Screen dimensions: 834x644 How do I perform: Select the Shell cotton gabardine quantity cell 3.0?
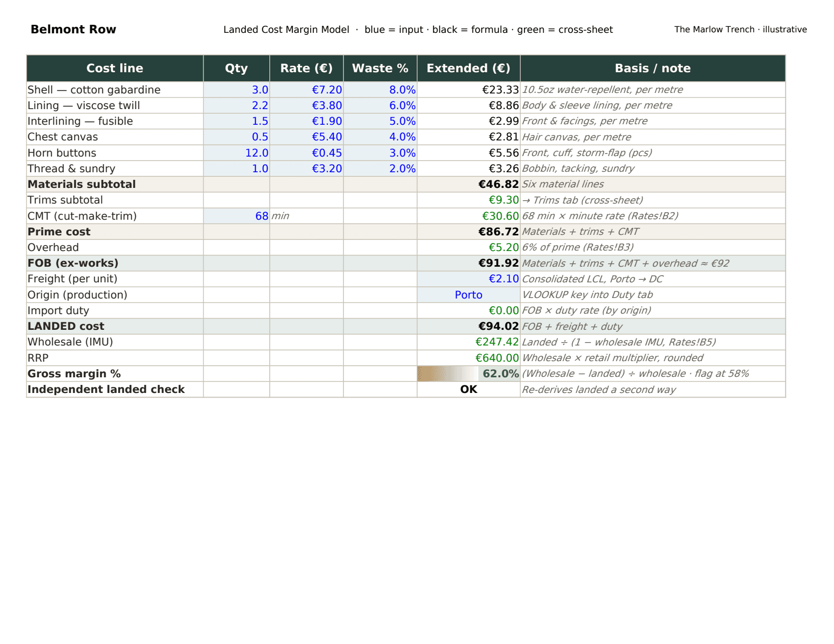coord(236,90)
